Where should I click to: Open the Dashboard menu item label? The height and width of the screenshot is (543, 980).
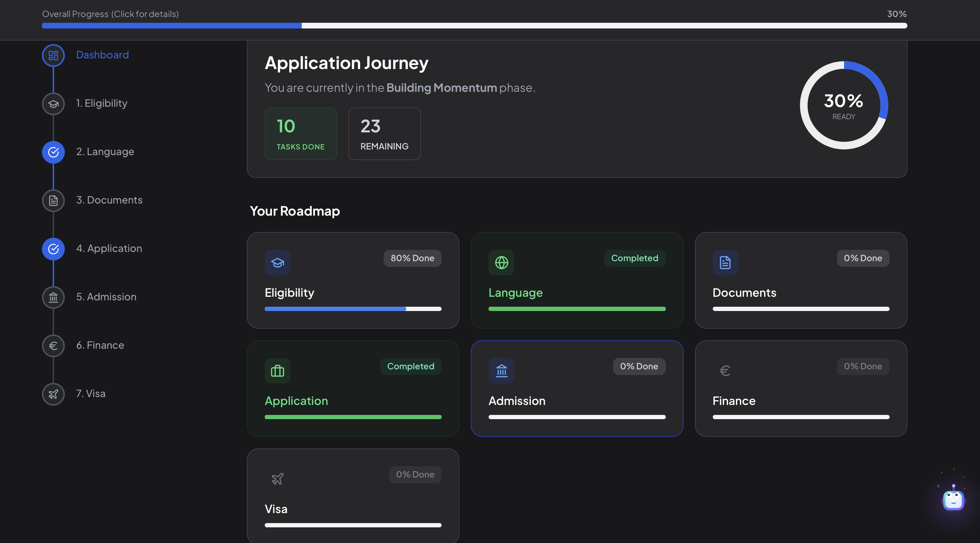[102, 55]
